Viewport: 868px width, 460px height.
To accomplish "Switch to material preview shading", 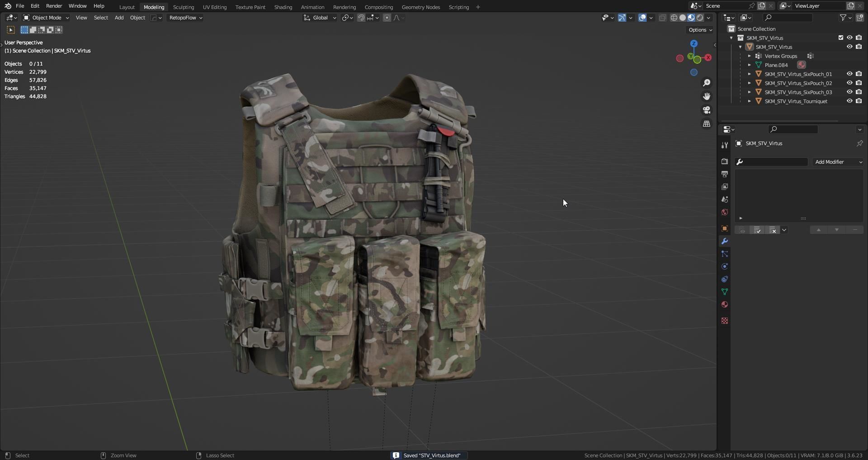I will click(x=691, y=18).
